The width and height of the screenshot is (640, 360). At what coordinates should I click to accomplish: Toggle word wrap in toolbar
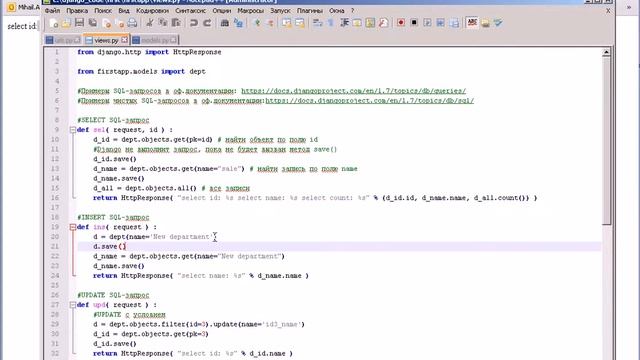[318, 23]
